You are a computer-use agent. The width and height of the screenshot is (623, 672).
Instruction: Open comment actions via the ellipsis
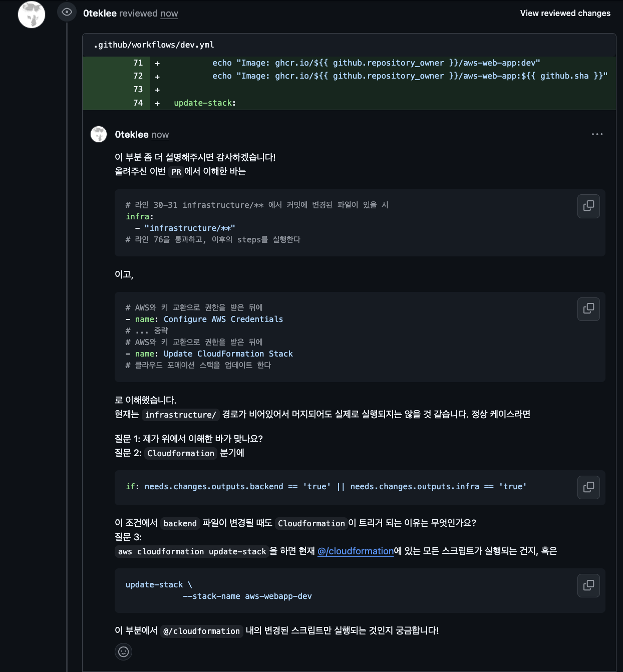click(x=597, y=134)
